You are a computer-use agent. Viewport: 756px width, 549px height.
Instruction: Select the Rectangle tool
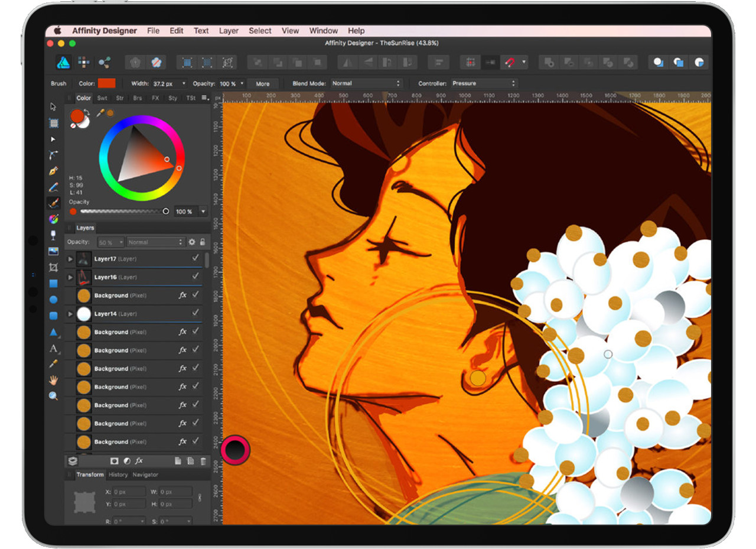[53, 284]
